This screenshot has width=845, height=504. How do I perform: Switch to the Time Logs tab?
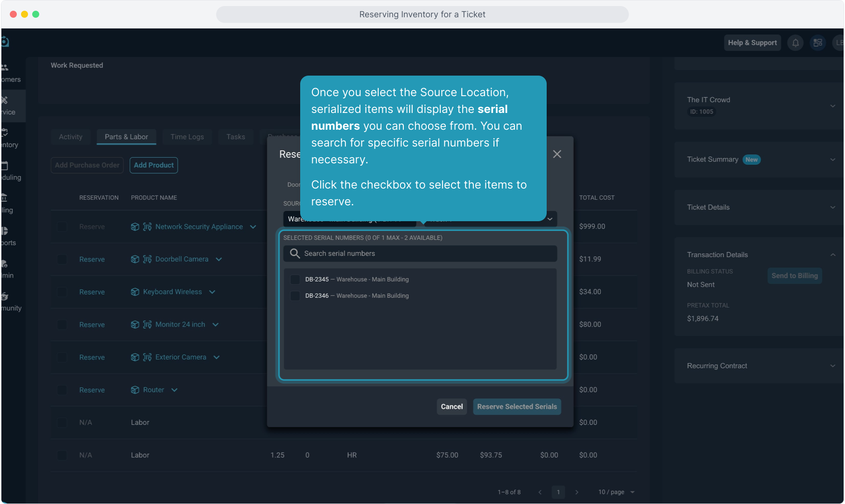point(187,137)
